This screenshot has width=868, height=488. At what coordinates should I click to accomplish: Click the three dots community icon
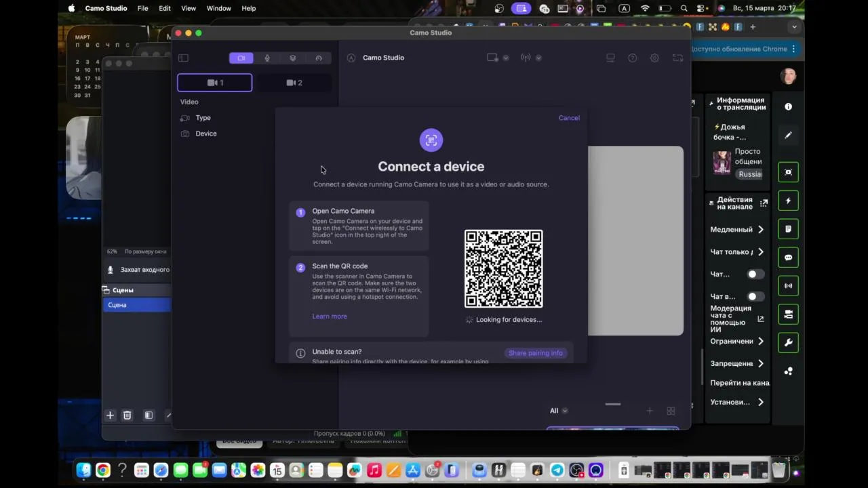pos(789,371)
